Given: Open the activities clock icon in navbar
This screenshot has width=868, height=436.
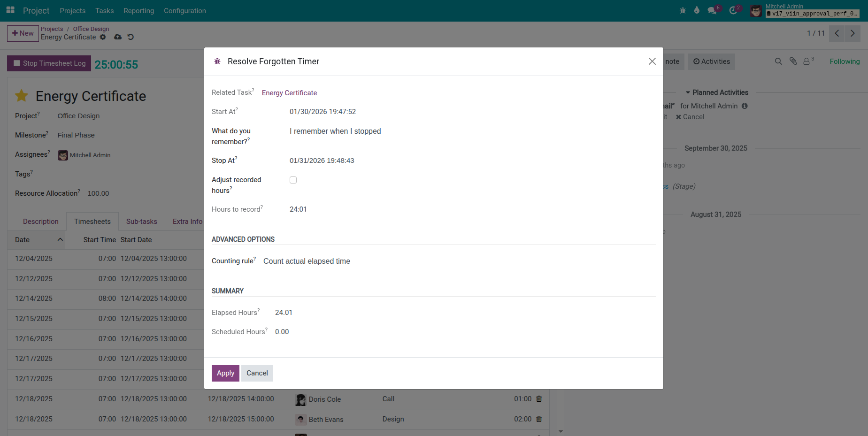Looking at the screenshot, I should tap(733, 10).
